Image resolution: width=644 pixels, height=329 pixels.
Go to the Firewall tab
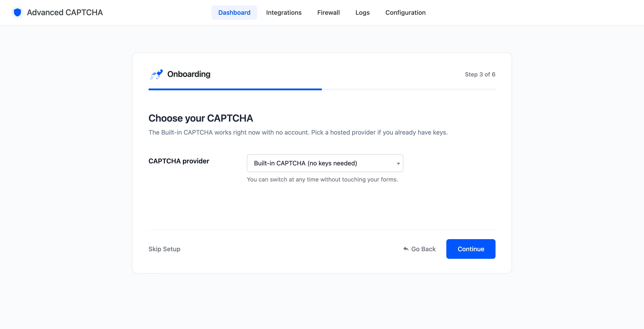[x=328, y=13]
